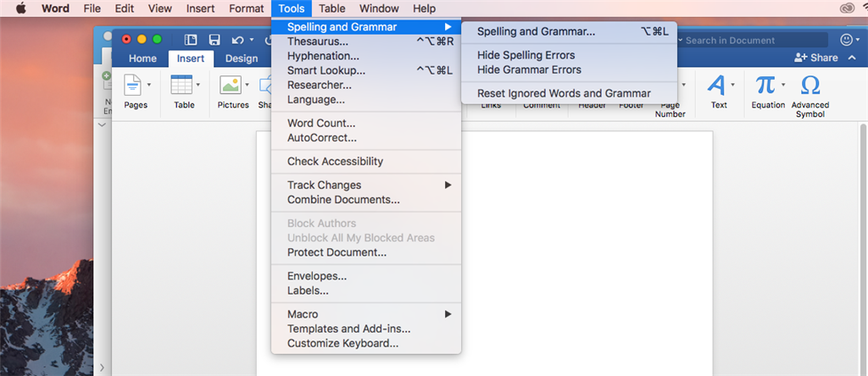This screenshot has height=376, width=868.
Task: Choose Hyphenation... menu item
Action: (x=366, y=56)
